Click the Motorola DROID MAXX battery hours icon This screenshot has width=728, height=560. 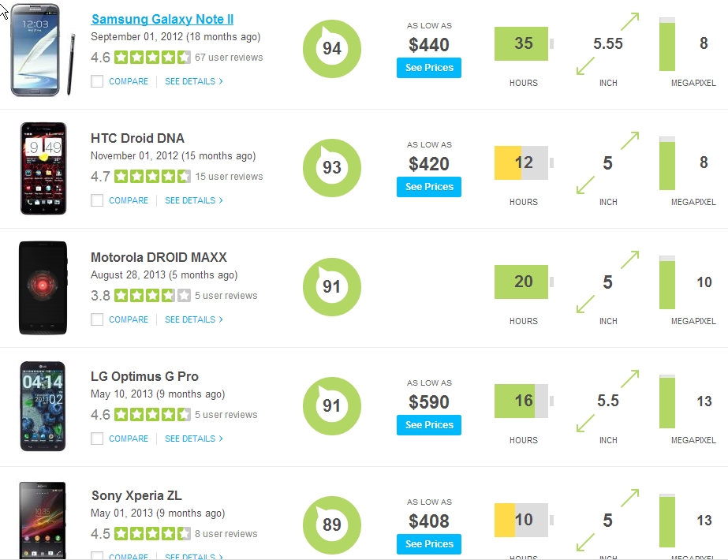[523, 282]
